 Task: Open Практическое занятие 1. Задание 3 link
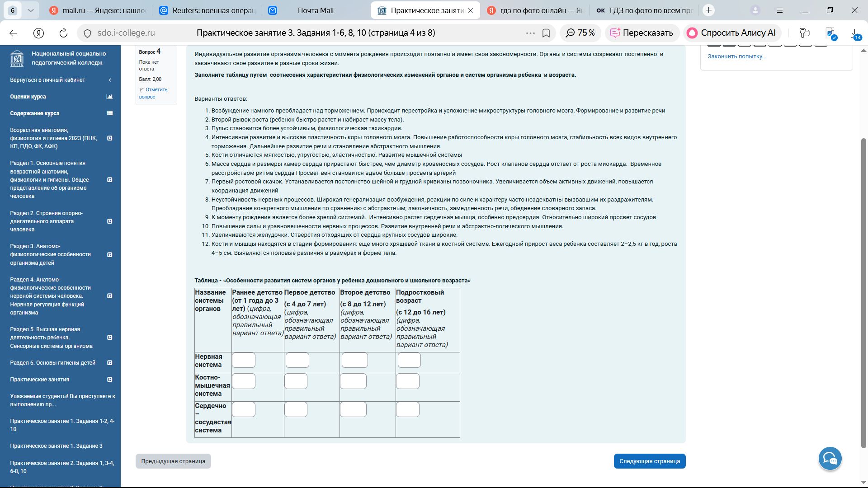tap(56, 446)
